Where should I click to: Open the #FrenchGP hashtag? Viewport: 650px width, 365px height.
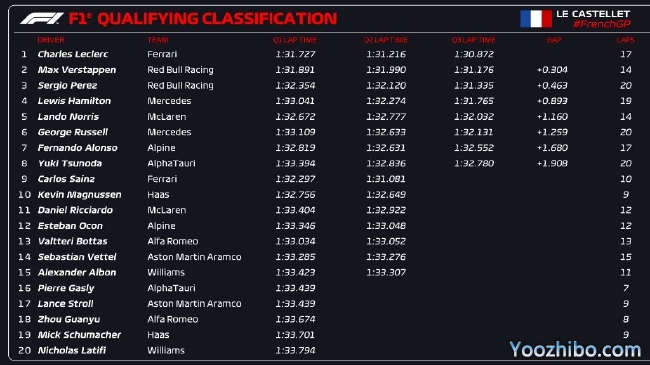[x=601, y=24]
